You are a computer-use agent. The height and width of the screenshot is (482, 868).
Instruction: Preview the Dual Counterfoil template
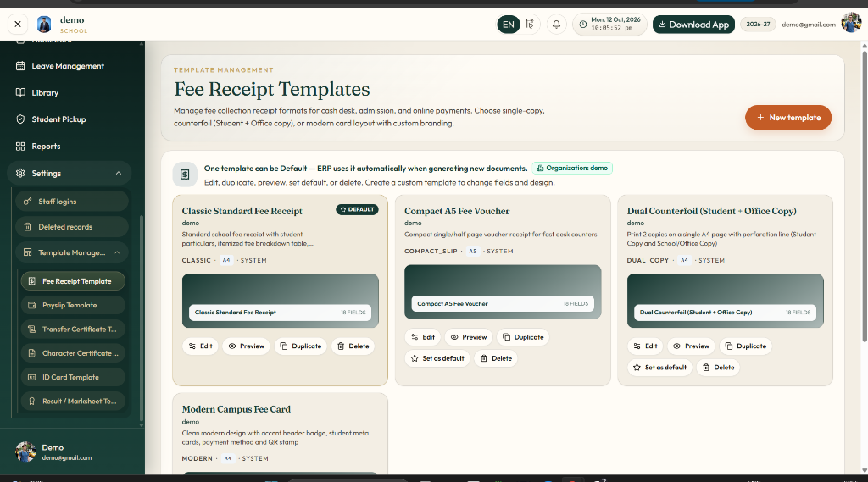click(692, 346)
